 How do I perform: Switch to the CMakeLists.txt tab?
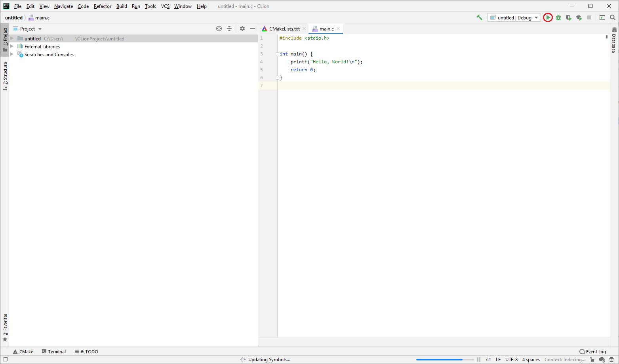pyautogui.click(x=284, y=29)
